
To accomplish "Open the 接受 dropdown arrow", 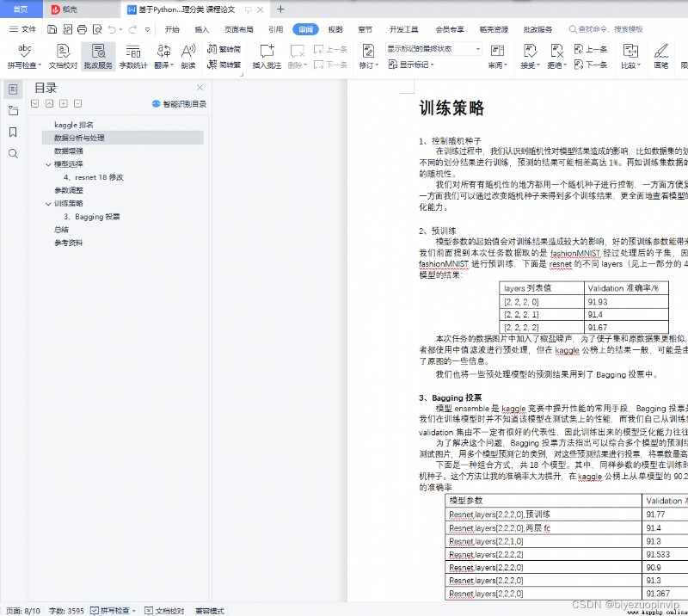I will (x=538, y=65).
